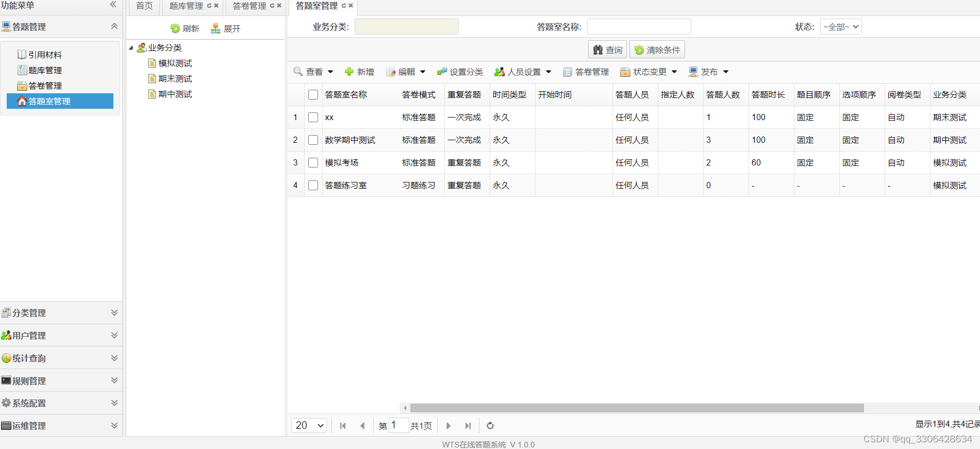Screen dimensions: 980x449
Task: Select 期末测试 in the category tree
Action: pos(175,78)
